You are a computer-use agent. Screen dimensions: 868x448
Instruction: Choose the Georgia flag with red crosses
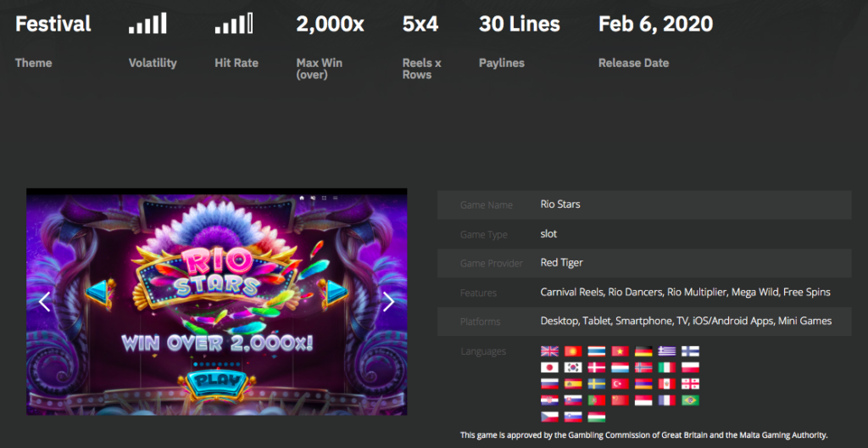pos(690,384)
